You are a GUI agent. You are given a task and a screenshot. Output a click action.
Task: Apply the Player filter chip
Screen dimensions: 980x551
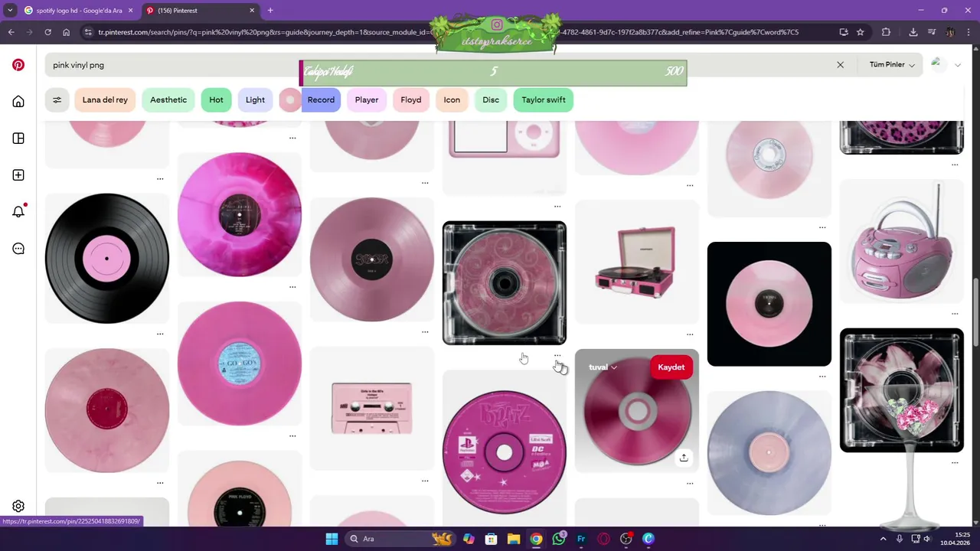(x=367, y=99)
